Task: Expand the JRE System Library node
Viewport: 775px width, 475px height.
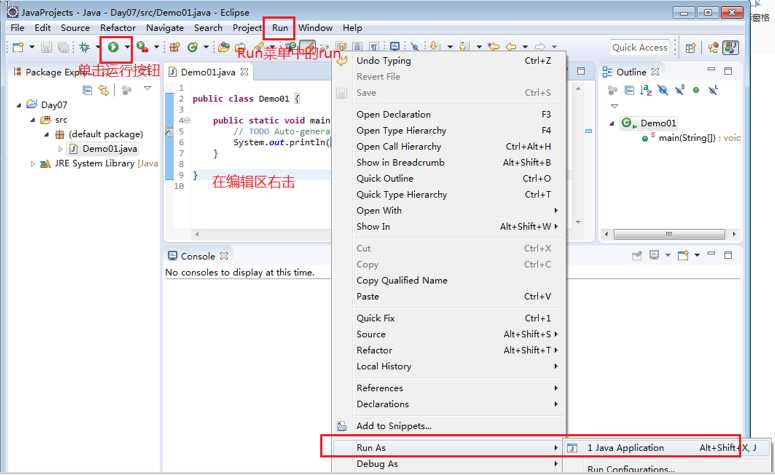Action: (33, 164)
